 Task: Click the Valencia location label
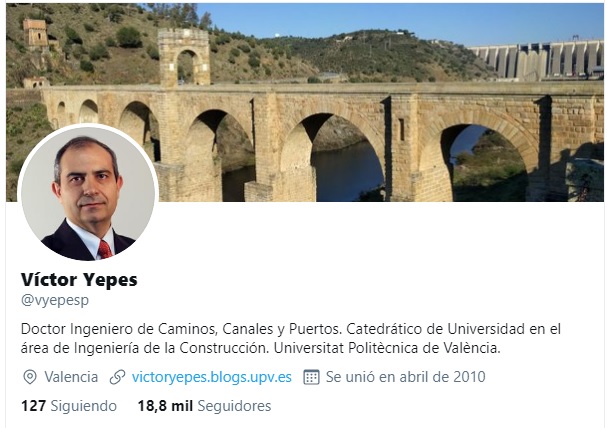click(x=71, y=377)
